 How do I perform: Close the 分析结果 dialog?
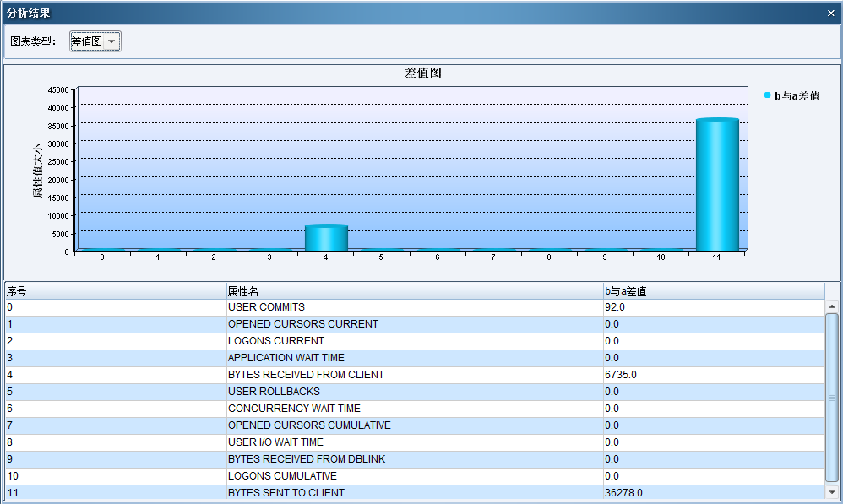click(831, 13)
